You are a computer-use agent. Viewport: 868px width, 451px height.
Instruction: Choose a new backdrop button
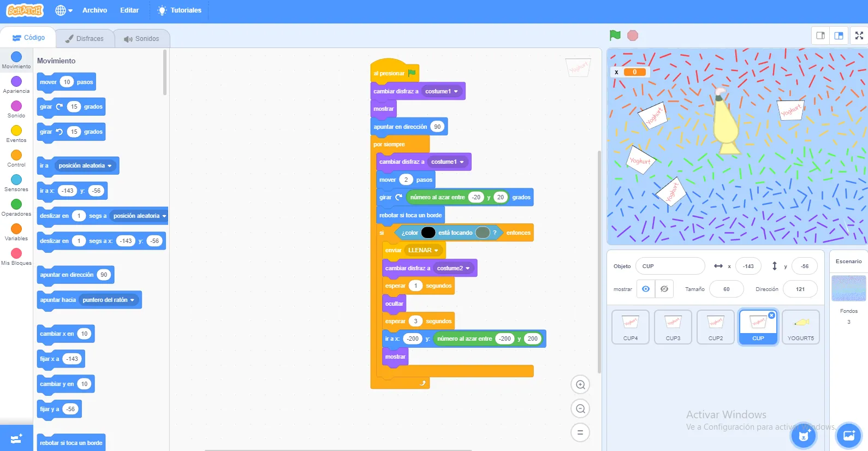pyautogui.click(x=849, y=435)
